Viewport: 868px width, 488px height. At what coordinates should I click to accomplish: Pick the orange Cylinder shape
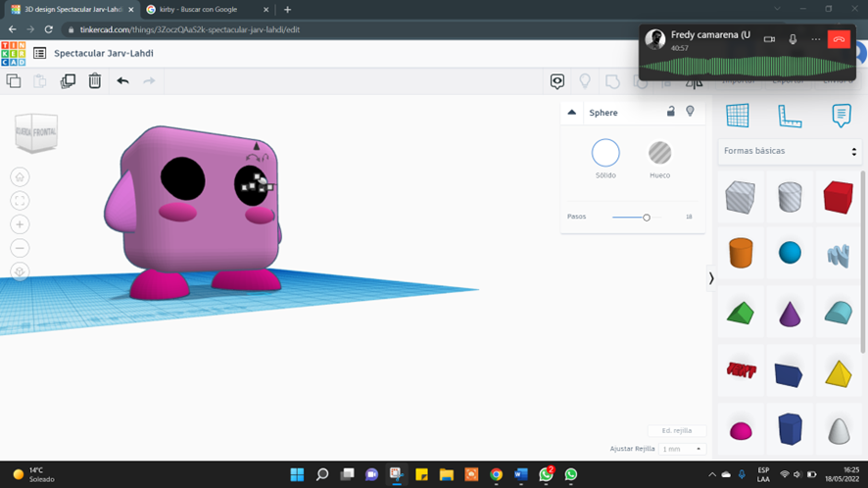click(741, 253)
